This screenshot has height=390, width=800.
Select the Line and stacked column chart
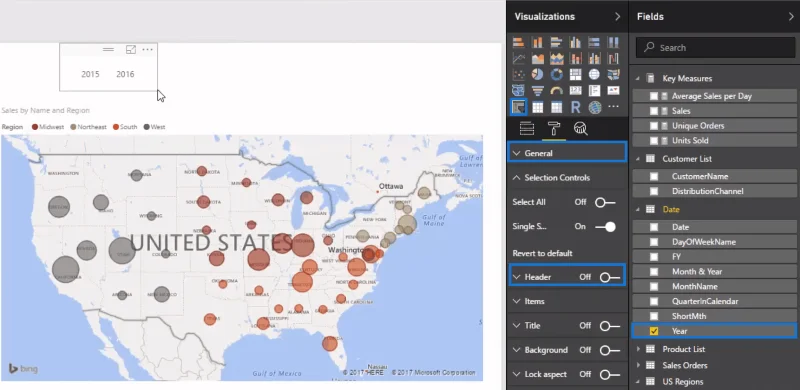pos(575,59)
